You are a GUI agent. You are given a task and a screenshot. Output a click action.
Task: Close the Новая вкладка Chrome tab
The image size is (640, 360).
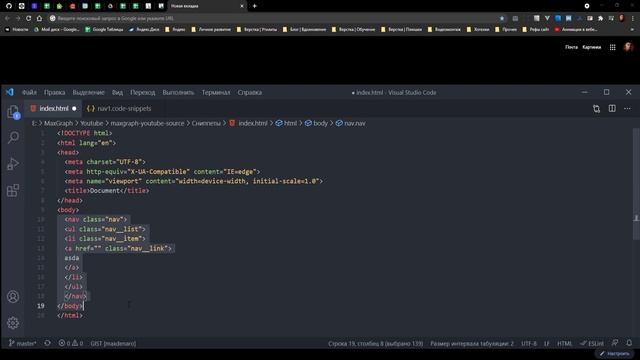[x=242, y=6]
